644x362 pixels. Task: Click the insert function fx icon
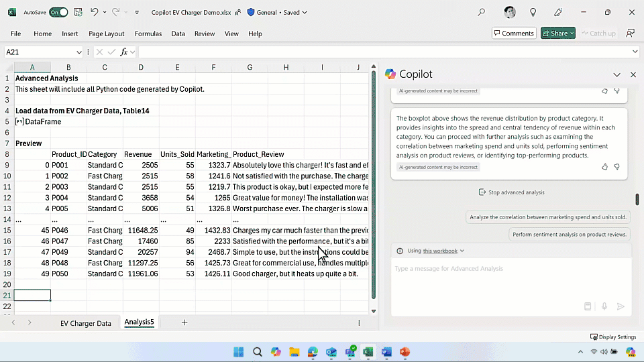pyautogui.click(x=124, y=52)
